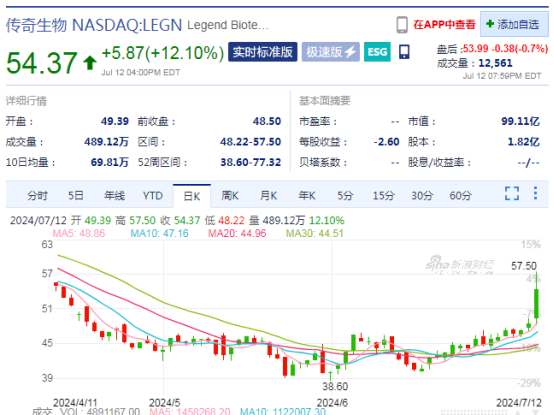Switch to the 5日 chart tab
The width and height of the screenshot is (554, 415).
(x=76, y=195)
